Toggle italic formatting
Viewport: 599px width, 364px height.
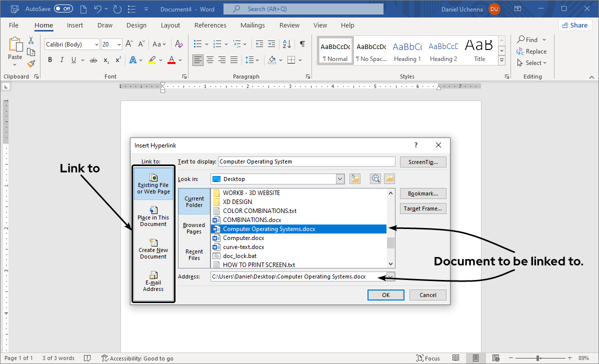61,59
